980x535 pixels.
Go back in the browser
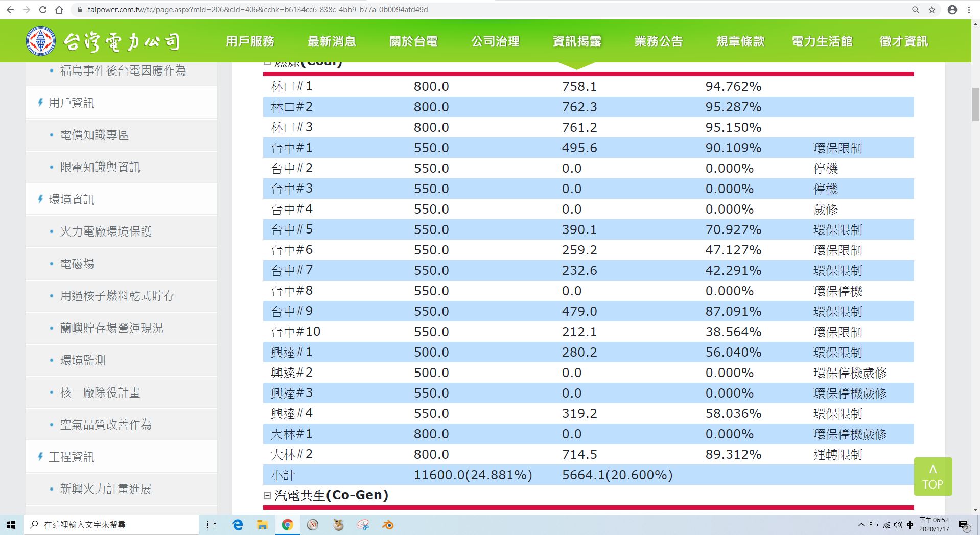[x=11, y=10]
